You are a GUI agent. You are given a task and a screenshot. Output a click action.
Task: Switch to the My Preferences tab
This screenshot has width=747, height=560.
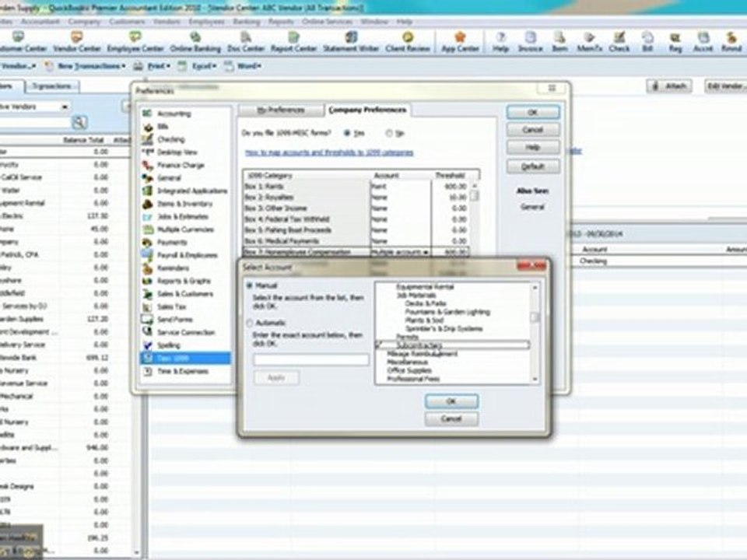click(x=281, y=110)
